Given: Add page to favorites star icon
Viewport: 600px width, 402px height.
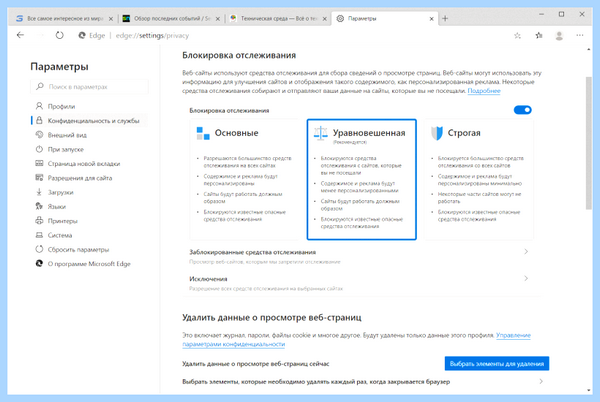Looking at the screenshot, I should click(x=517, y=36).
